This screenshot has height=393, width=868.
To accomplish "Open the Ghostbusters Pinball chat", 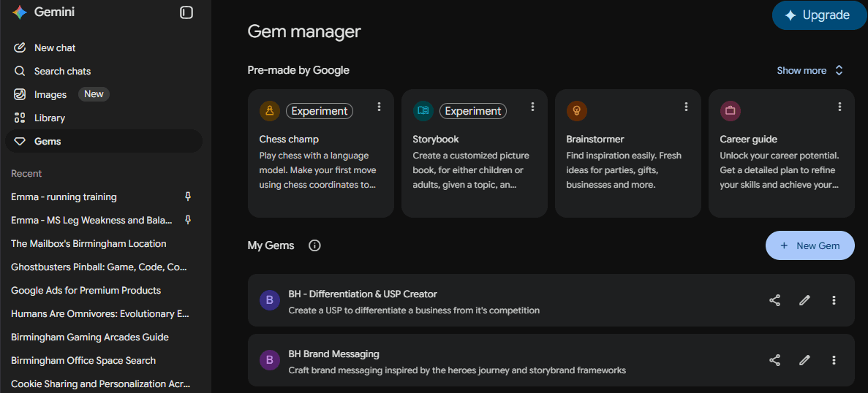I will click(x=99, y=267).
